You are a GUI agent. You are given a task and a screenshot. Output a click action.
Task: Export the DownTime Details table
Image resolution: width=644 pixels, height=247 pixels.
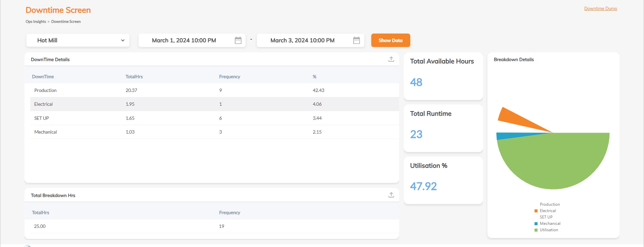(x=391, y=59)
